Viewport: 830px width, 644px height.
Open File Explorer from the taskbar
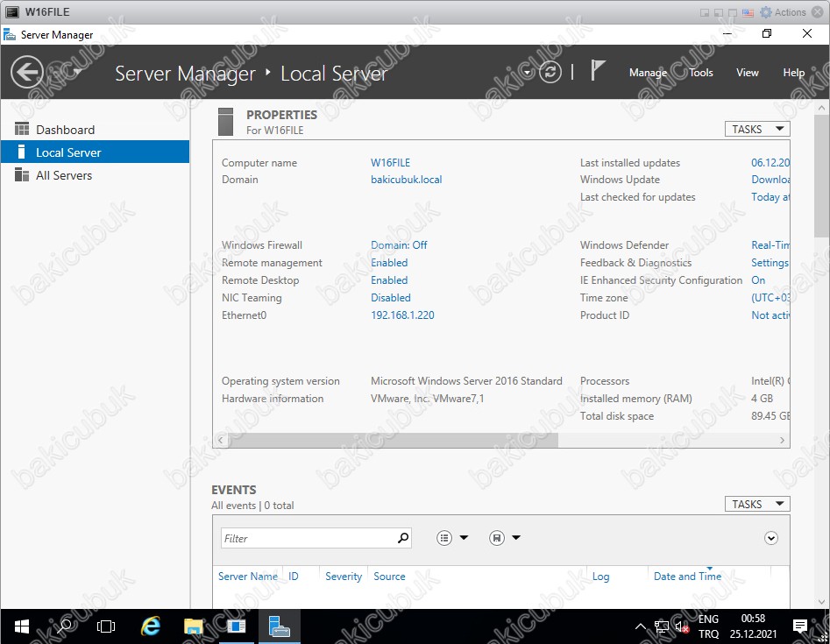193,626
